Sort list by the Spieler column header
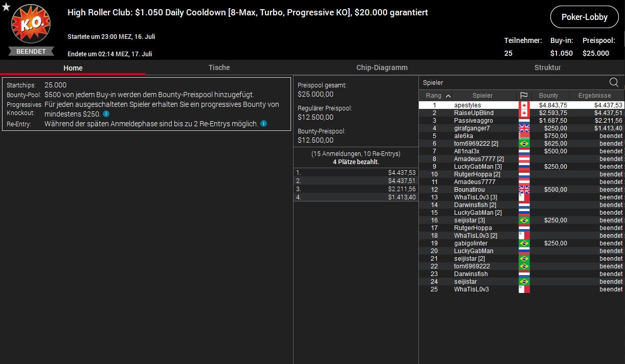This screenshot has height=364, width=625. 482,96
